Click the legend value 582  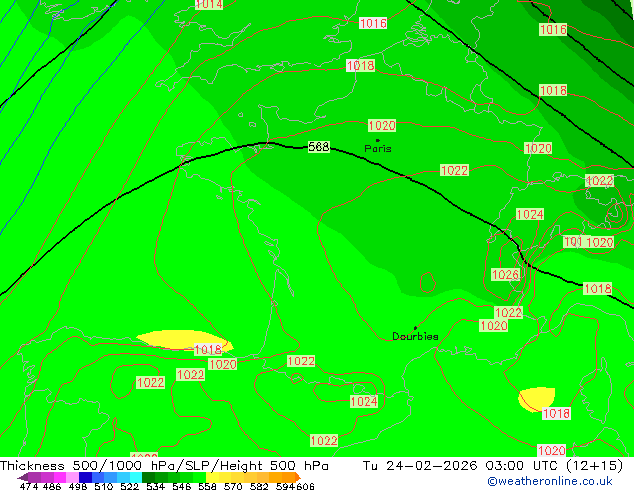tap(259, 486)
